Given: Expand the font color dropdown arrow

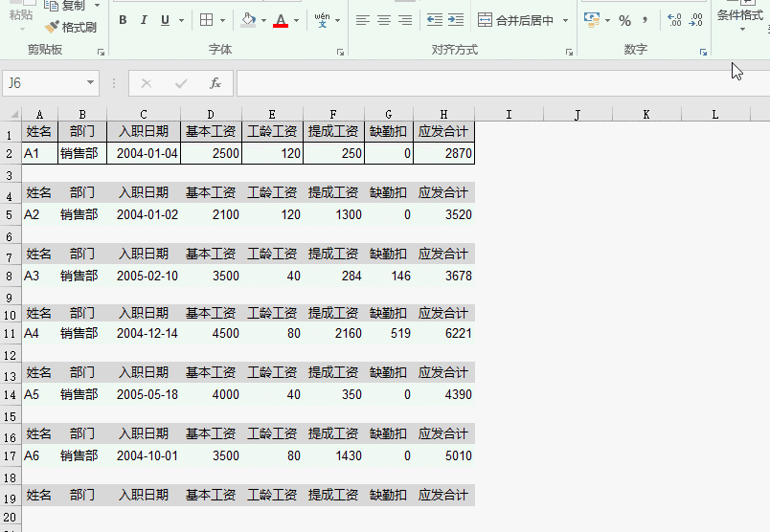Looking at the screenshot, I should (x=297, y=20).
